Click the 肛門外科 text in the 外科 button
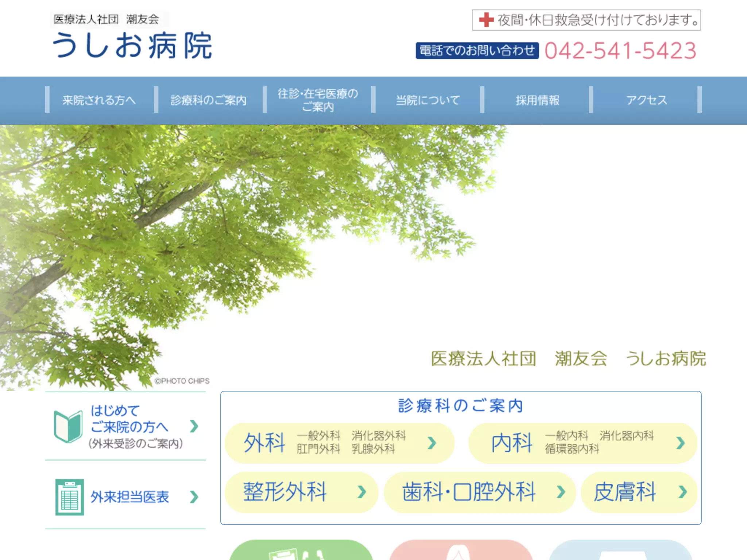 coord(318,449)
